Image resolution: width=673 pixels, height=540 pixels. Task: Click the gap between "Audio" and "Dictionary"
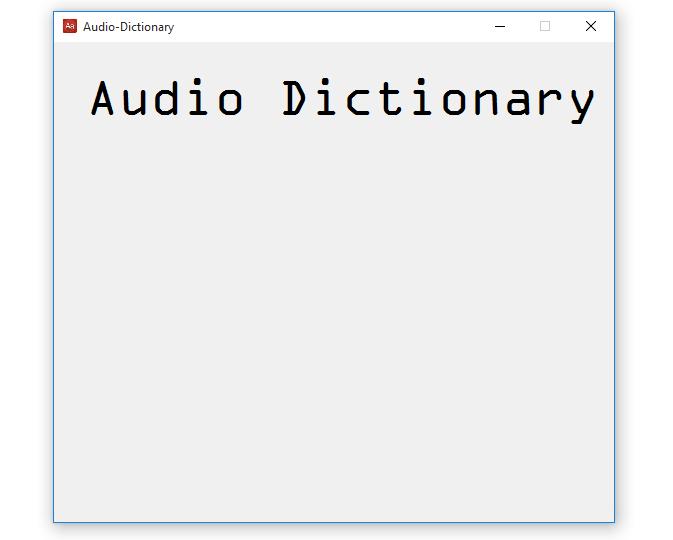click(x=262, y=99)
